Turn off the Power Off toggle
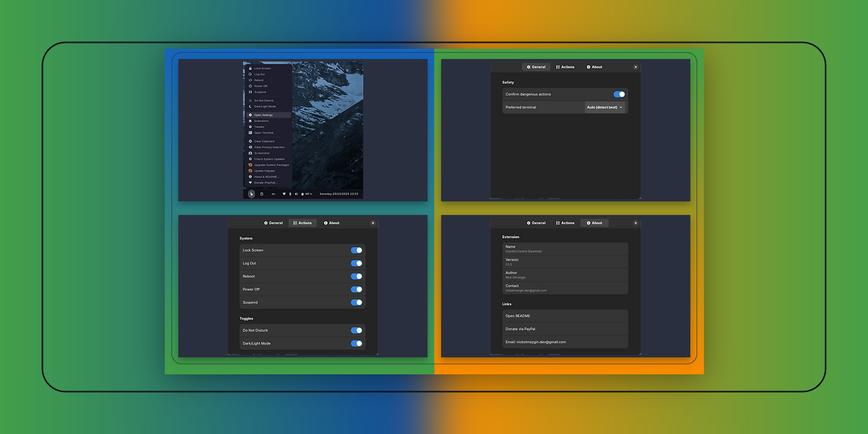868x434 pixels. tap(356, 289)
